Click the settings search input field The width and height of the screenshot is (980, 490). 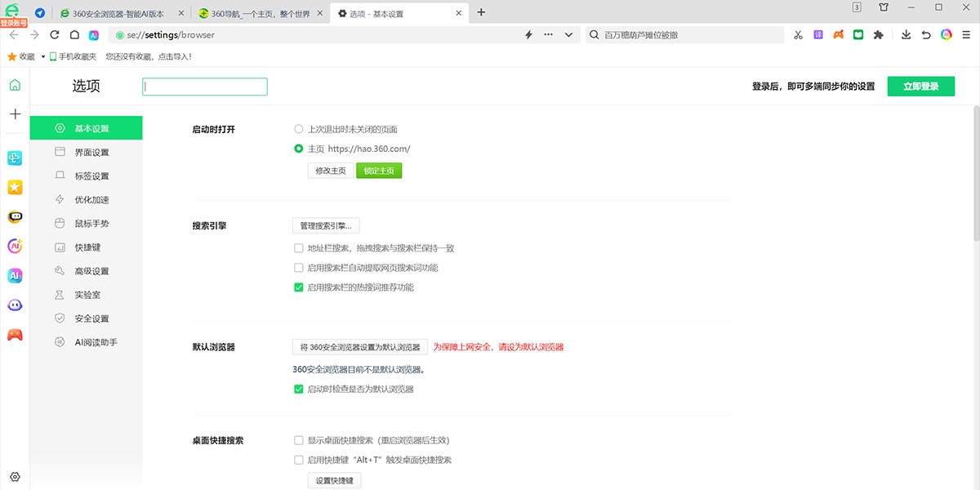205,87
